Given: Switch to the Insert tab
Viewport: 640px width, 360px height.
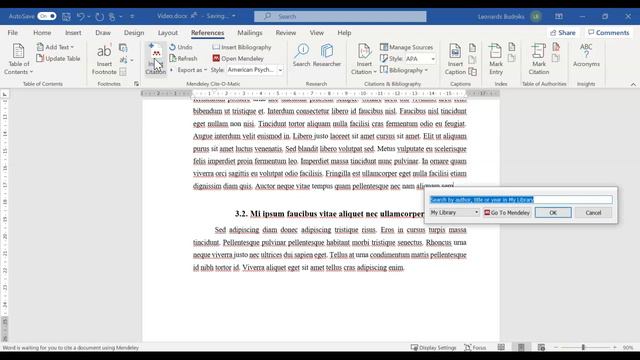Looking at the screenshot, I should click(73, 33).
